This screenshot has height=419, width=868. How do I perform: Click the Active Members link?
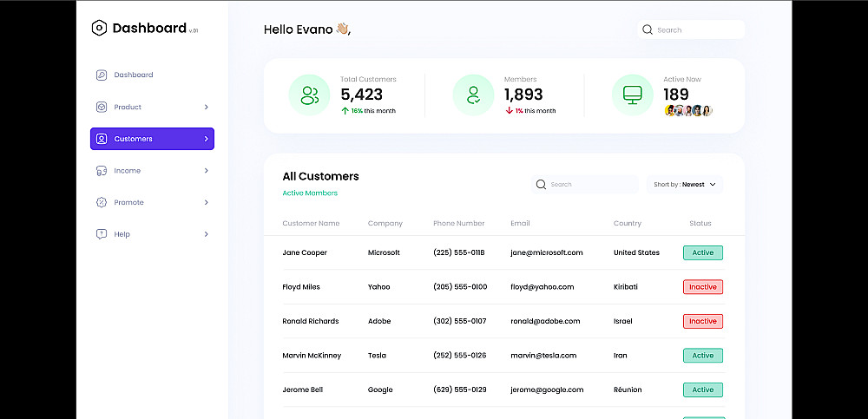310,193
